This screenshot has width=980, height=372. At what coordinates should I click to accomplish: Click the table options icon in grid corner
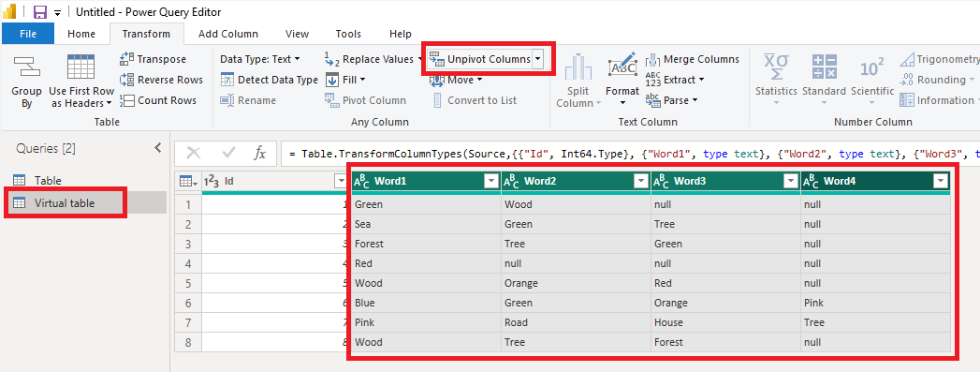pos(187,181)
